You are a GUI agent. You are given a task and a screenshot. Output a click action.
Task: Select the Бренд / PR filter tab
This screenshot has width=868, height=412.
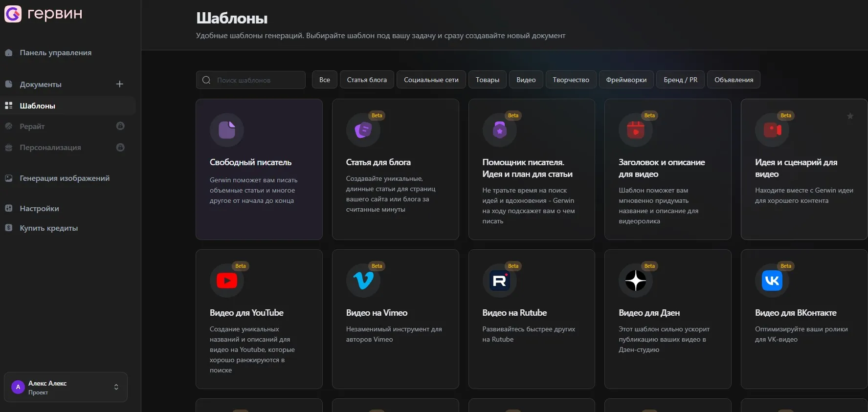click(681, 80)
